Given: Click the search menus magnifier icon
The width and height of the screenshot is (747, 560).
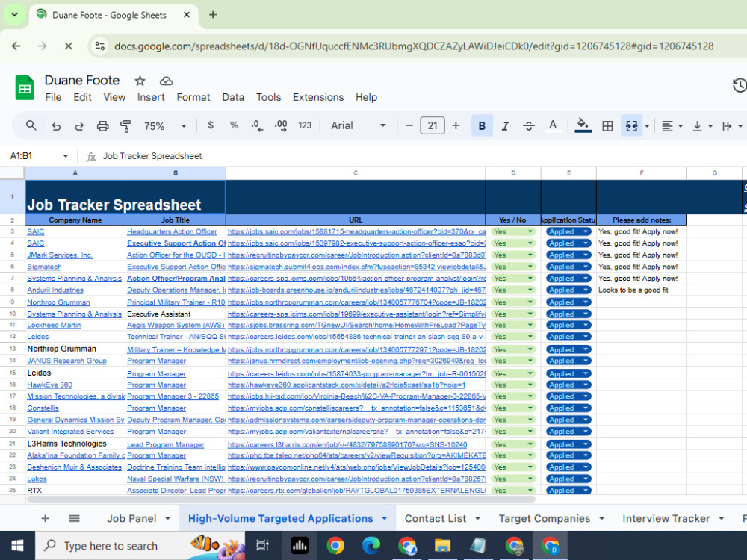Looking at the screenshot, I should [31, 125].
